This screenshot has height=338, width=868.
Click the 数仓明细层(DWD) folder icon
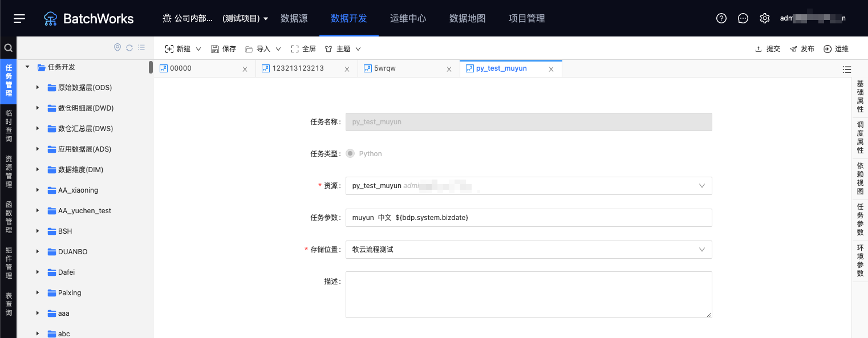(52, 108)
